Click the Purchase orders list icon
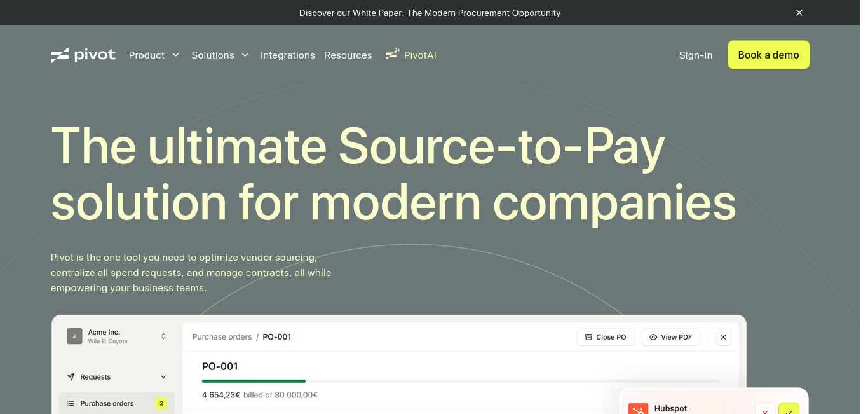The height and width of the screenshot is (414, 868). (71, 403)
